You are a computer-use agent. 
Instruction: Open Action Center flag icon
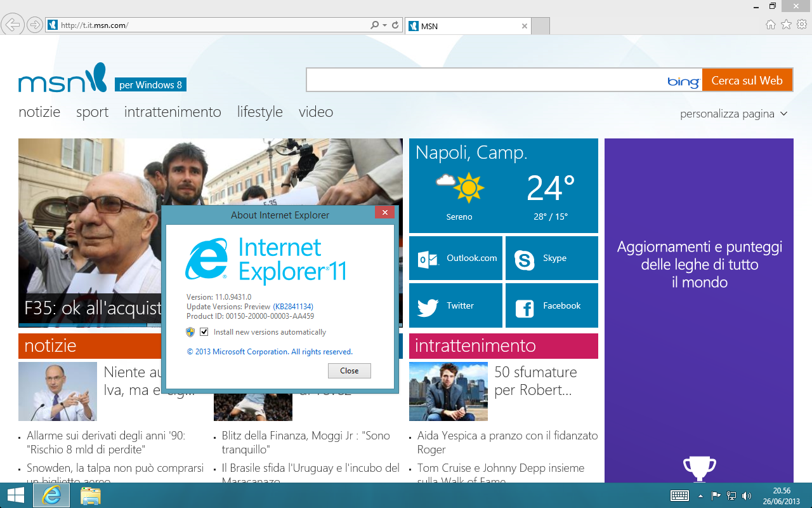pyautogui.click(x=716, y=496)
